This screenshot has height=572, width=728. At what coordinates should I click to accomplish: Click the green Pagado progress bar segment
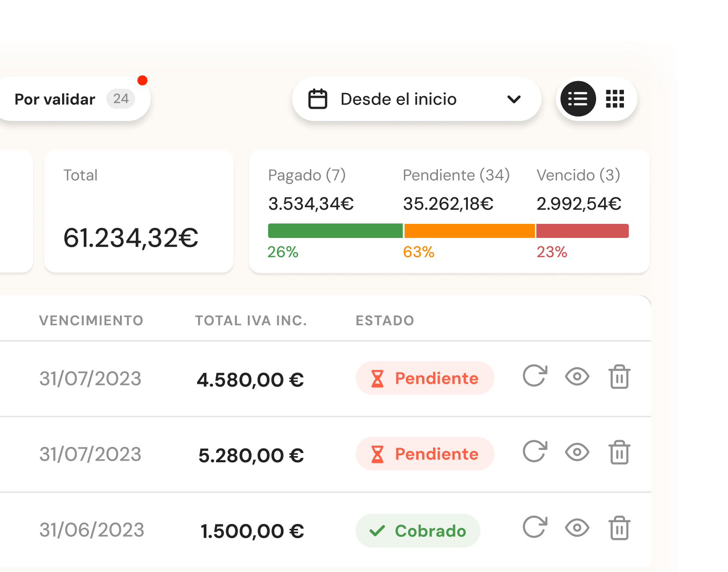pos(335,230)
